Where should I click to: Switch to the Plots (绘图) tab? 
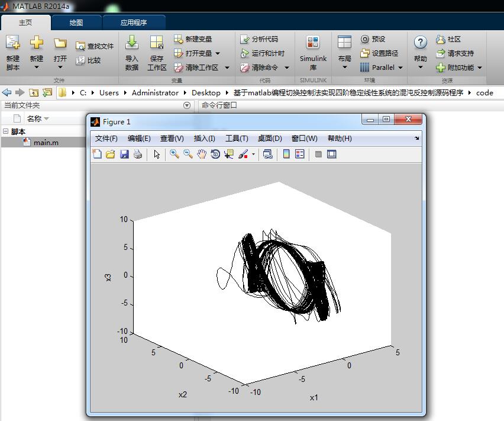click(76, 23)
